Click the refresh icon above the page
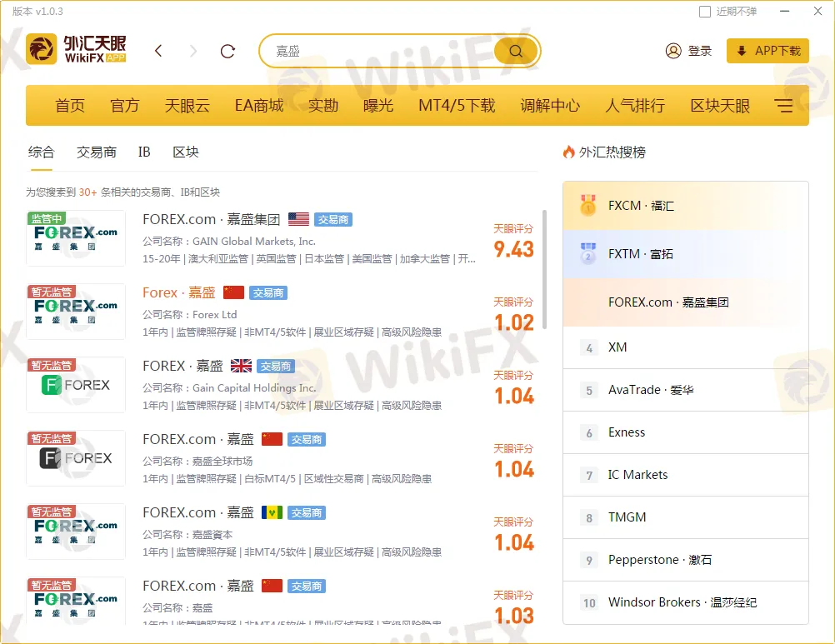 point(227,50)
